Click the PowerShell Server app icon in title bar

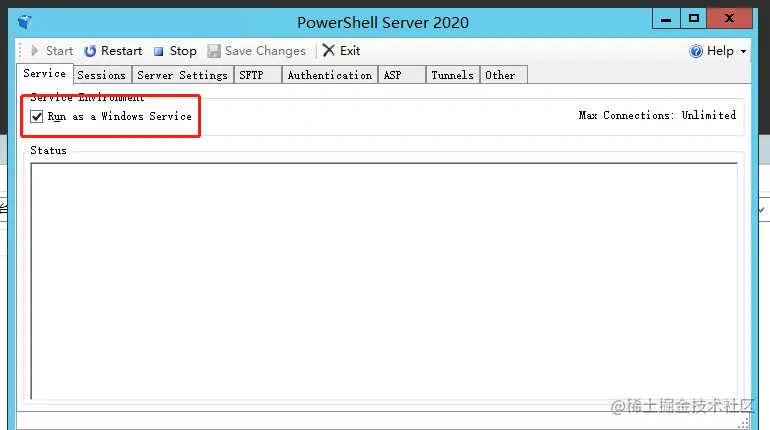25,22
